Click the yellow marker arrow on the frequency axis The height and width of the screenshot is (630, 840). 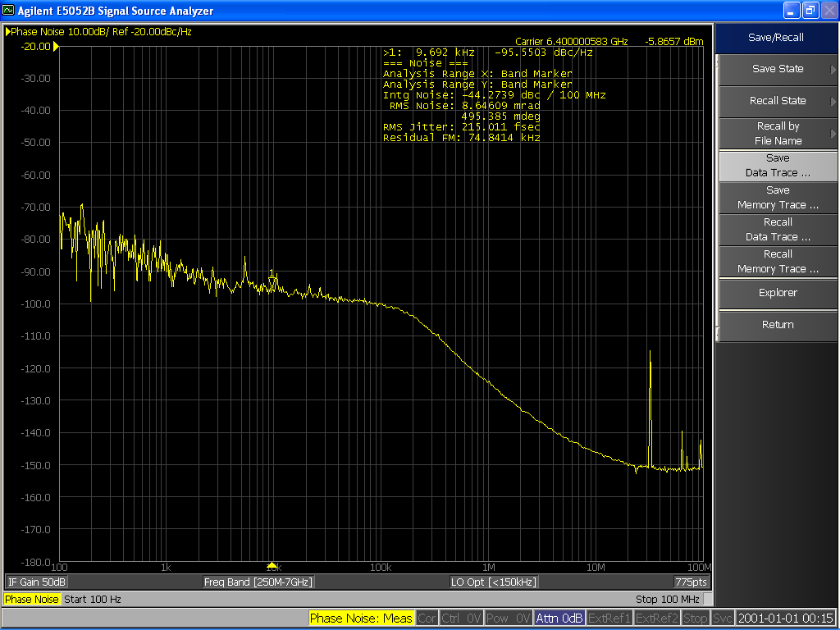[272, 565]
